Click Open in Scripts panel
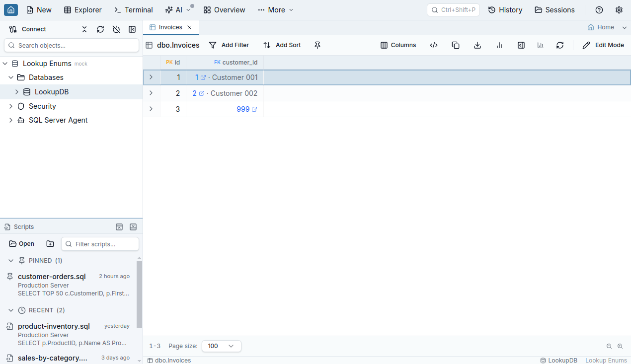This screenshot has width=631, height=364. coord(22,244)
